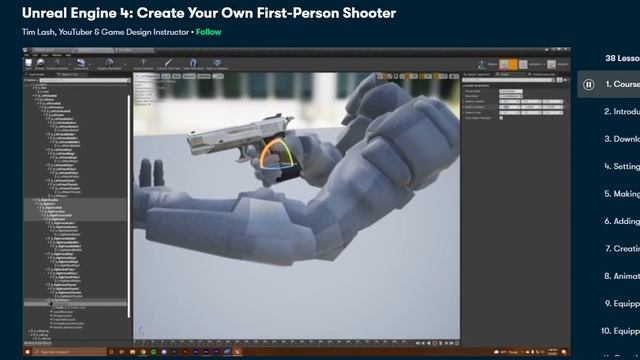640x360 pixels.
Task: Click the cloth paint brush icon
Action: pos(168,63)
